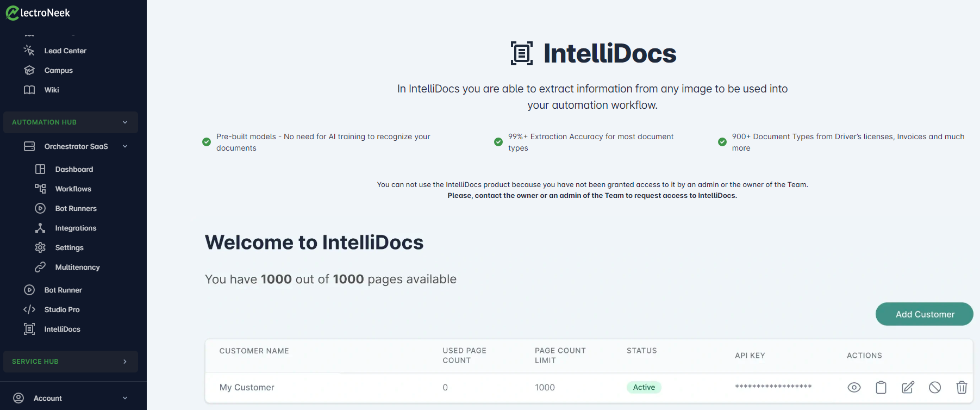Click the Campus graduation cap icon
The image size is (980, 410).
(29, 70)
